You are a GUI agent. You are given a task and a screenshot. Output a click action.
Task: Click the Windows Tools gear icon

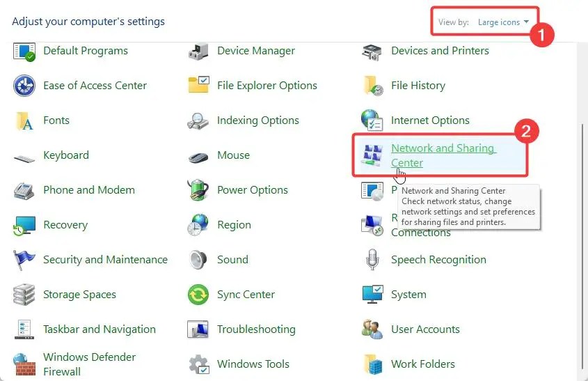[199, 364]
